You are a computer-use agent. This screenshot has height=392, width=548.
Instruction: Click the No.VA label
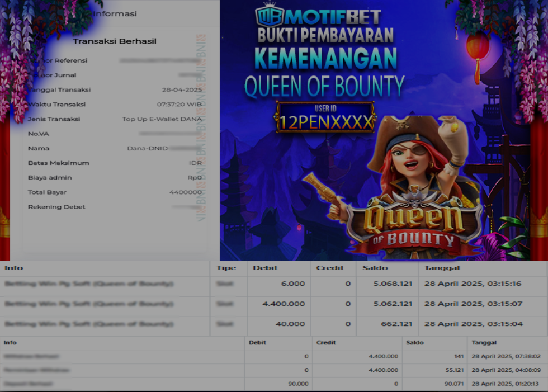[39, 134]
